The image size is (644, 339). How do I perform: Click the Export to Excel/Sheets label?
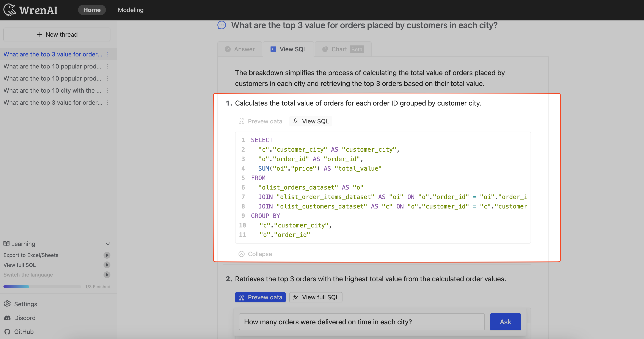[x=31, y=255]
